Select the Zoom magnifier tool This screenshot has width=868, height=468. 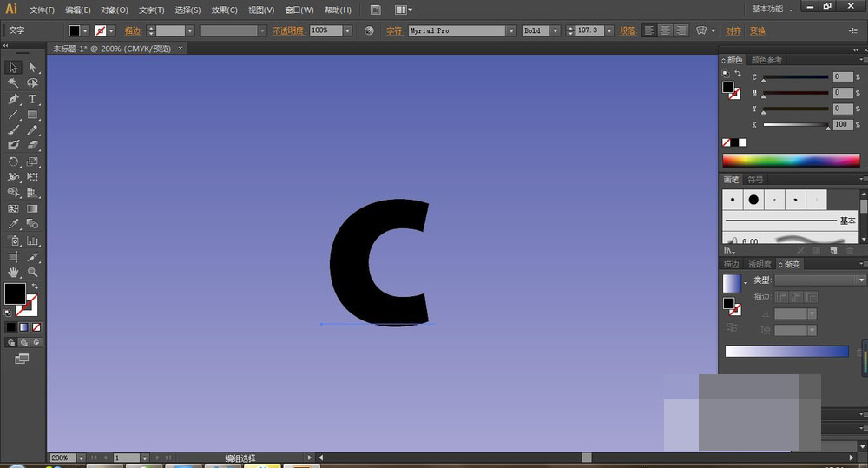tap(32, 272)
